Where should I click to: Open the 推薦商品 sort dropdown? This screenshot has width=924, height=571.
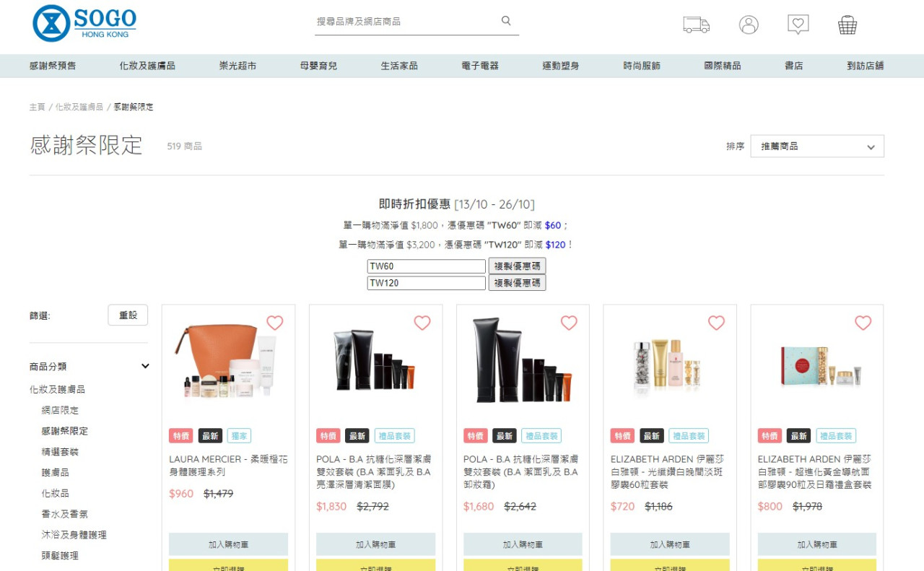coord(817,147)
